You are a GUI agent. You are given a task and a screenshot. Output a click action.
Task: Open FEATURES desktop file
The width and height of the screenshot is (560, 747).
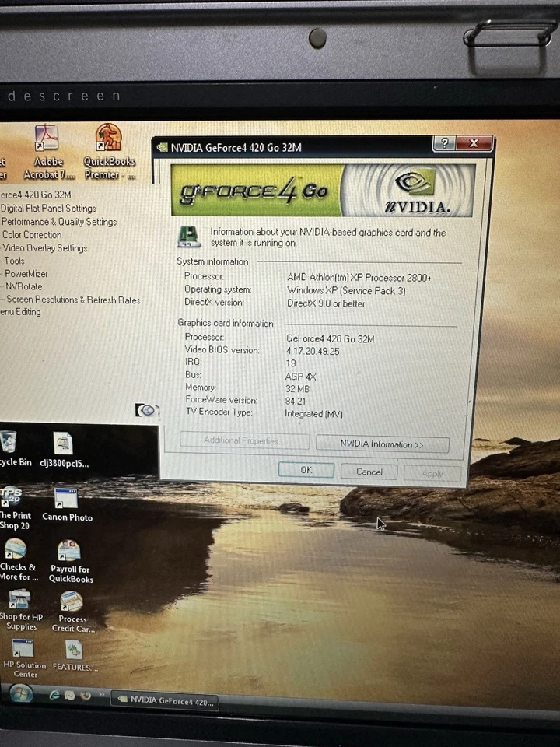[75, 655]
